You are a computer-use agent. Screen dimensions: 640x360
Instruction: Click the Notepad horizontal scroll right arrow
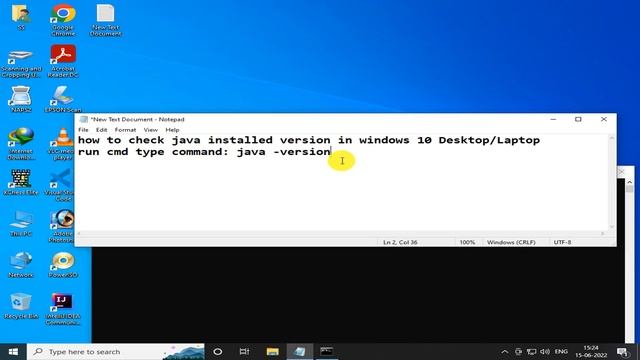[602, 233]
